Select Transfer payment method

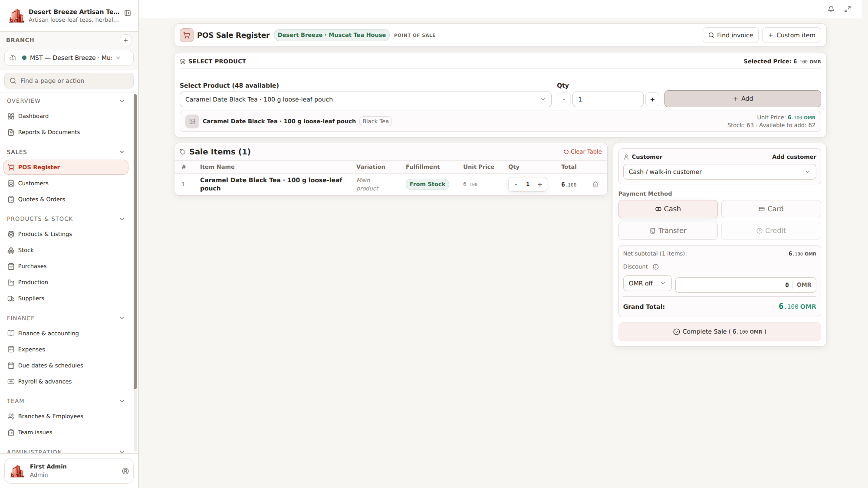(x=668, y=231)
